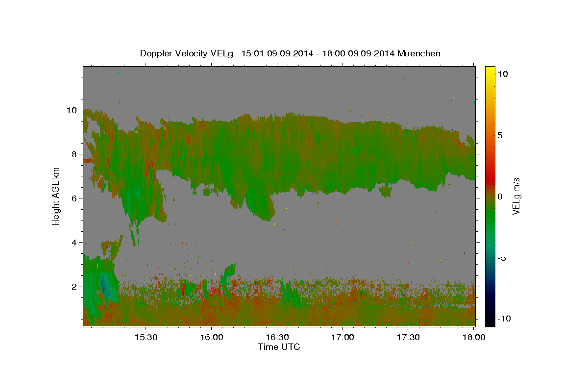The height and width of the screenshot is (392, 588).
Task: Click the 'VELg m/s' colorbar label
Action: [x=516, y=196]
